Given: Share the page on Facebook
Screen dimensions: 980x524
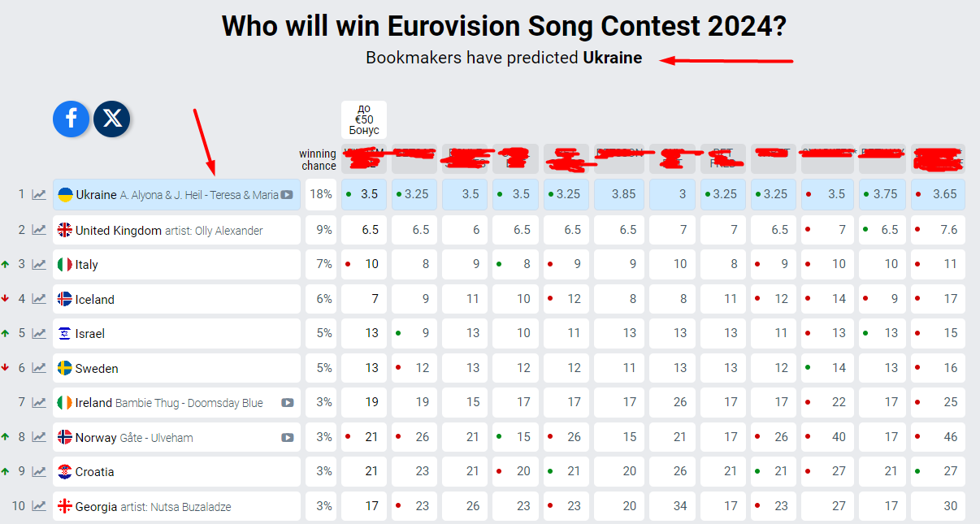Looking at the screenshot, I should [71, 119].
